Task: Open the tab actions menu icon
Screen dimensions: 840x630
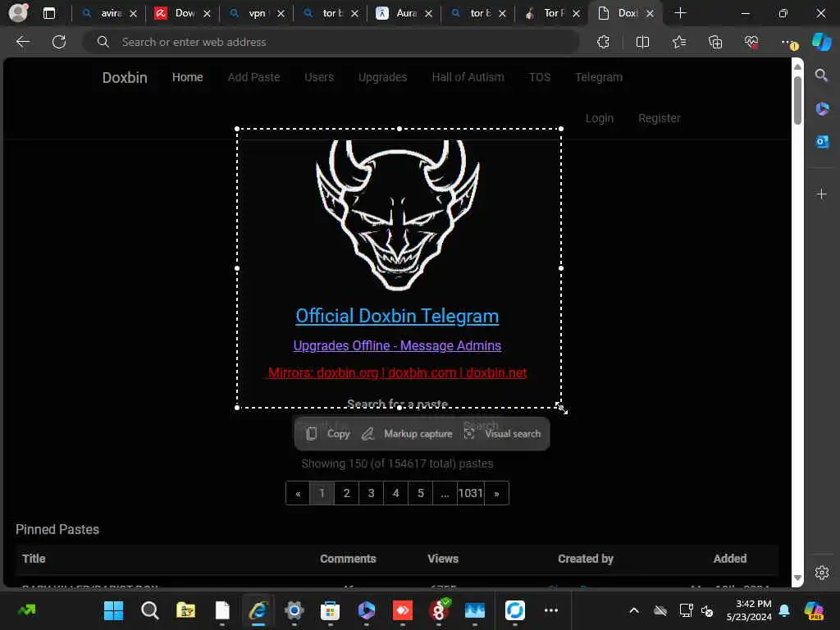Action: tap(48, 13)
